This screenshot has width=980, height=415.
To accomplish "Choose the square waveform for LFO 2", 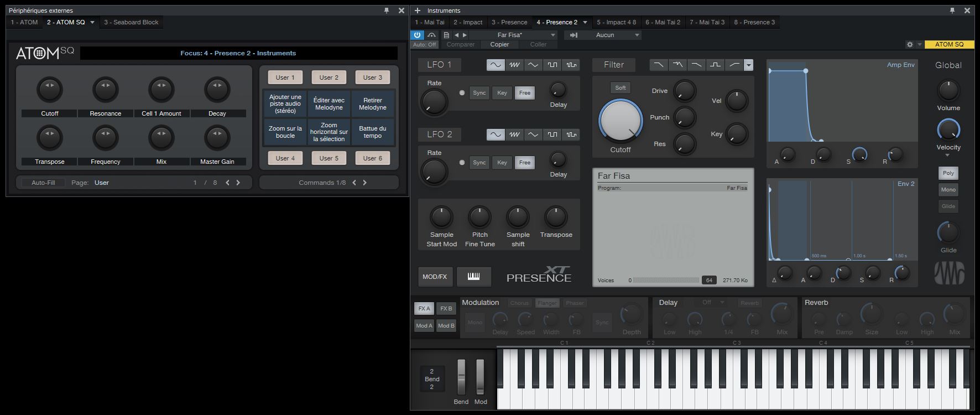I will (552, 134).
